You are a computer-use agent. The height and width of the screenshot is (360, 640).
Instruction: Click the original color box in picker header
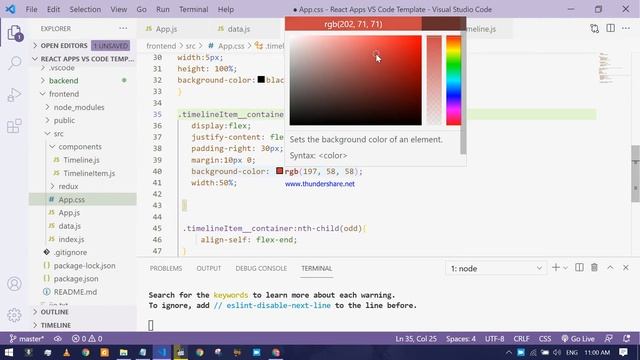pos(443,24)
